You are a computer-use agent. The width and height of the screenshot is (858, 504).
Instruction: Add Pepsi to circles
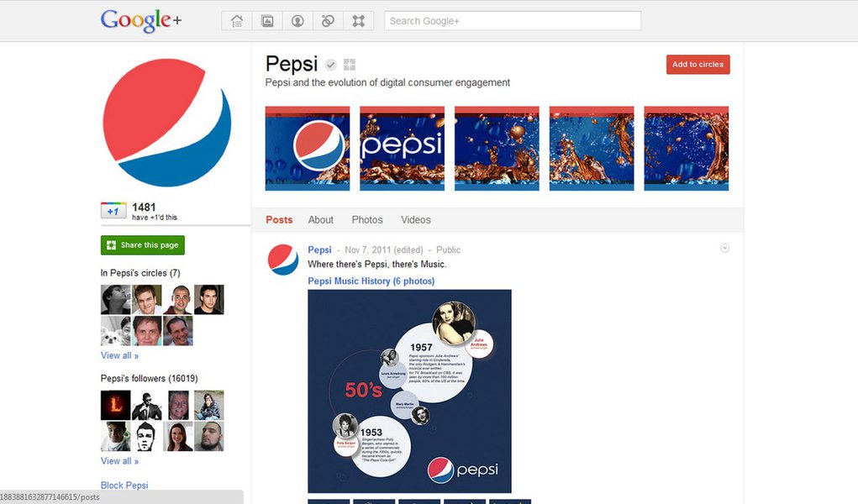pos(697,65)
